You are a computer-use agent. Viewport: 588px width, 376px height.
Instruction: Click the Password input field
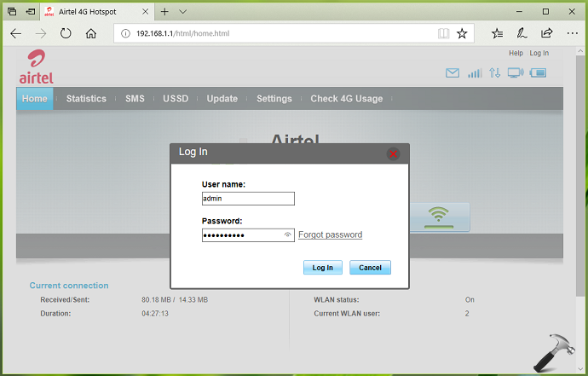[248, 235]
